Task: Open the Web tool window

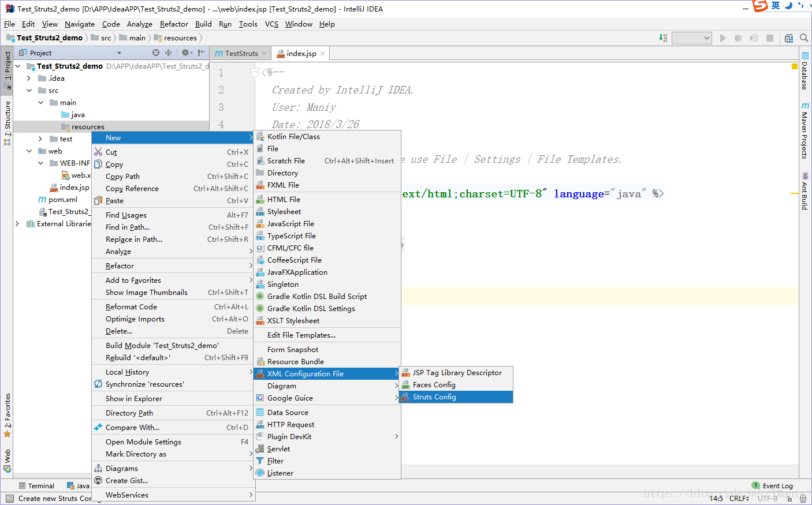Action: click(8, 461)
